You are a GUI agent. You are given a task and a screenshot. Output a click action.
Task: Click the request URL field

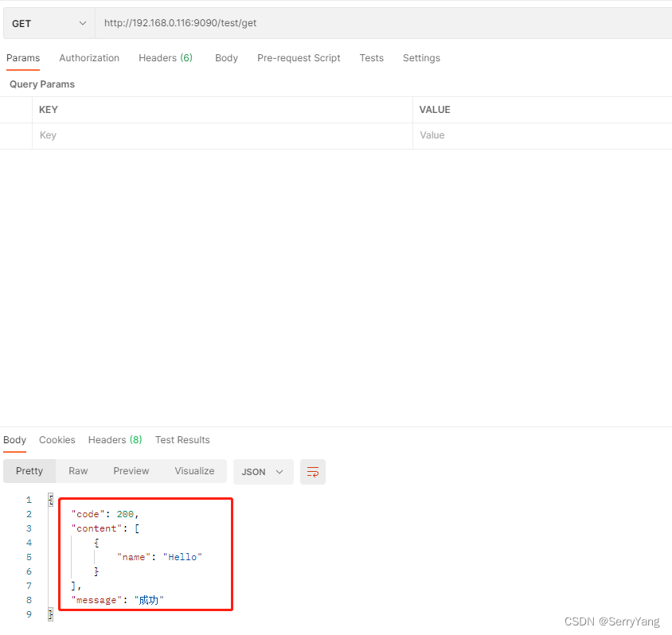tap(383, 23)
